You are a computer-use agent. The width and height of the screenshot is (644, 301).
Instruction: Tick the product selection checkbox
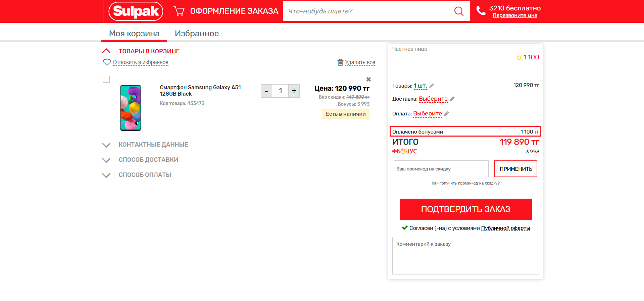point(106,79)
